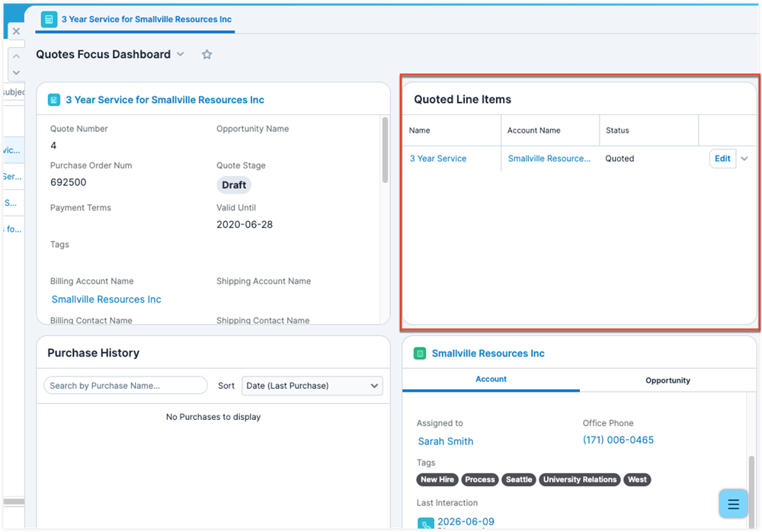The image size is (762, 532).
Task: Close the left panel with the X icon
Action: (16, 31)
